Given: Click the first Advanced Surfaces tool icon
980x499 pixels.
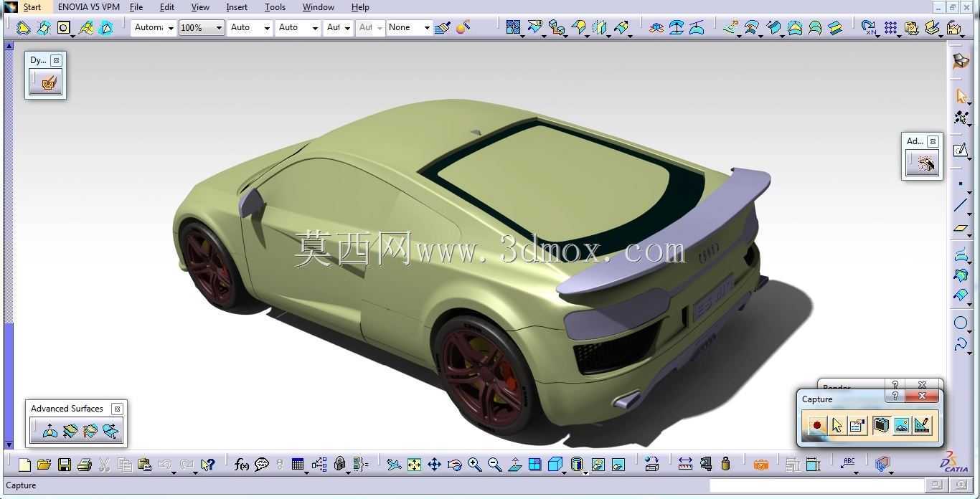Looking at the screenshot, I should tap(50, 431).
